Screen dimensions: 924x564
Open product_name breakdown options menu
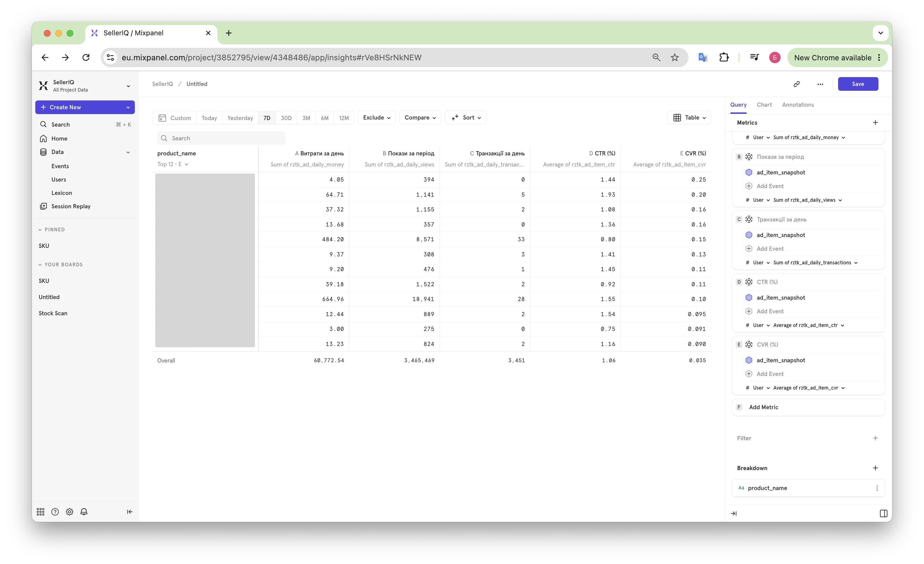(x=877, y=488)
